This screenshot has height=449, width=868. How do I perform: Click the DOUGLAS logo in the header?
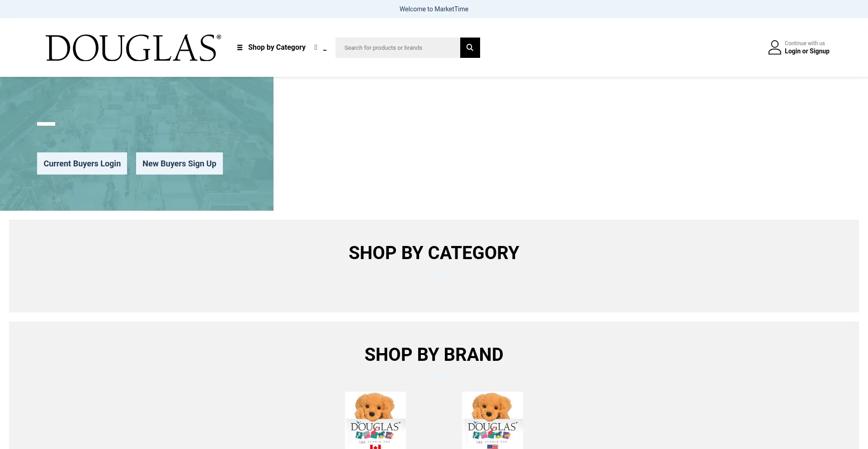click(x=133, y=48)
